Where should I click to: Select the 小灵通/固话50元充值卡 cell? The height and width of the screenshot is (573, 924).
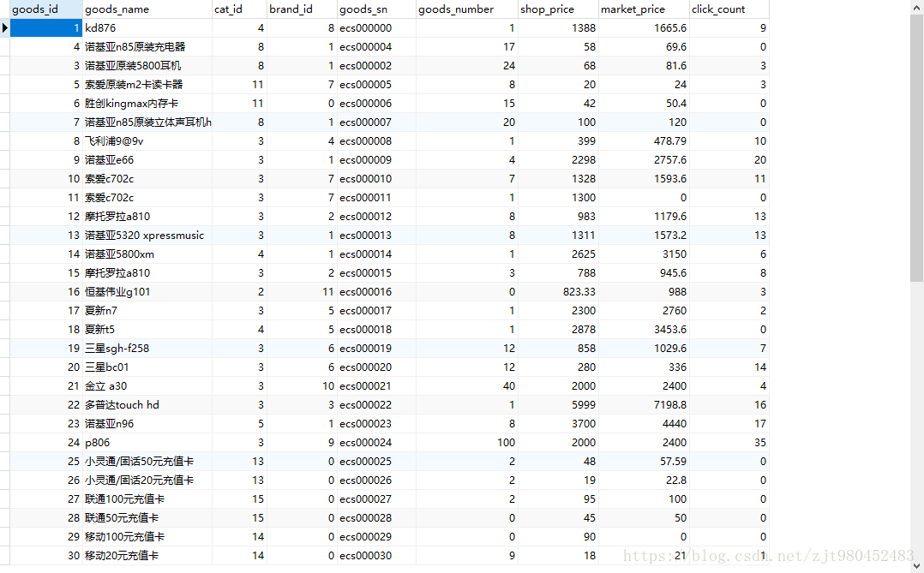pos(147,461)
